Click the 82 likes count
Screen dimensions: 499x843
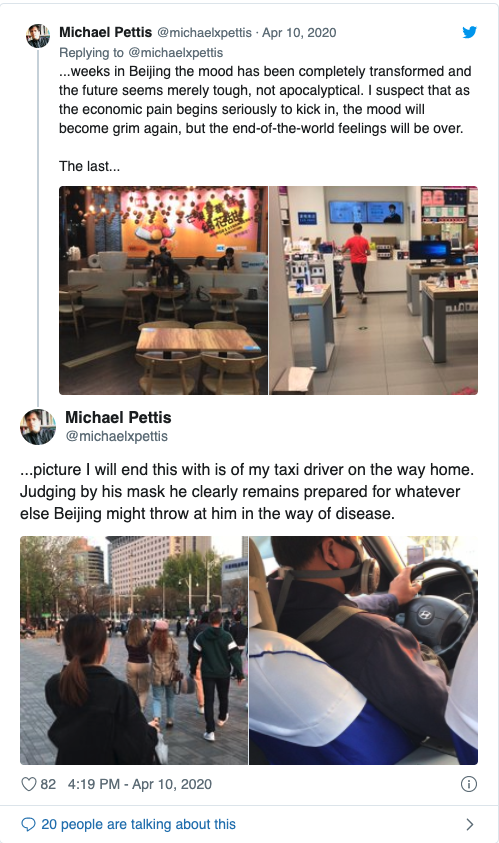point(48,784)
